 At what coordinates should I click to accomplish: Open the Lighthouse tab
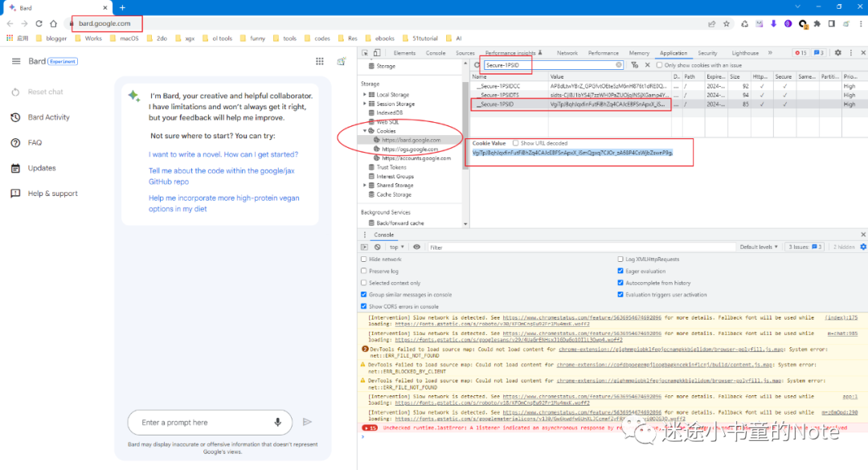coord(744,53)
